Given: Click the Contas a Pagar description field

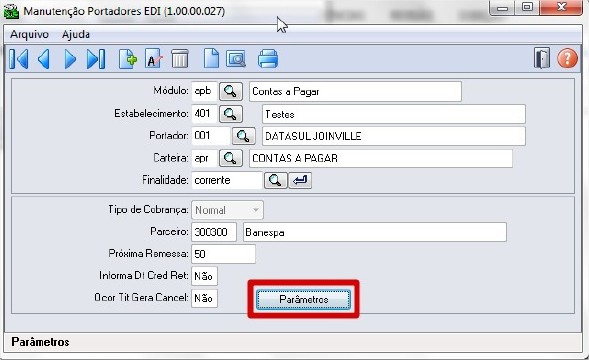Looking at the screenshot, I should click(x=355, y=91).
